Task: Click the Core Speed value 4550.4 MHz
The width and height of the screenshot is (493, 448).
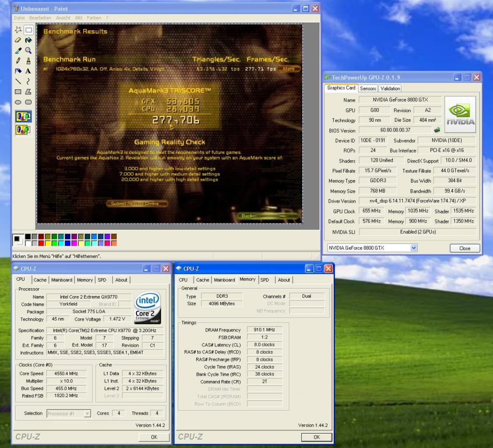Action: click(x=66, y=374)
